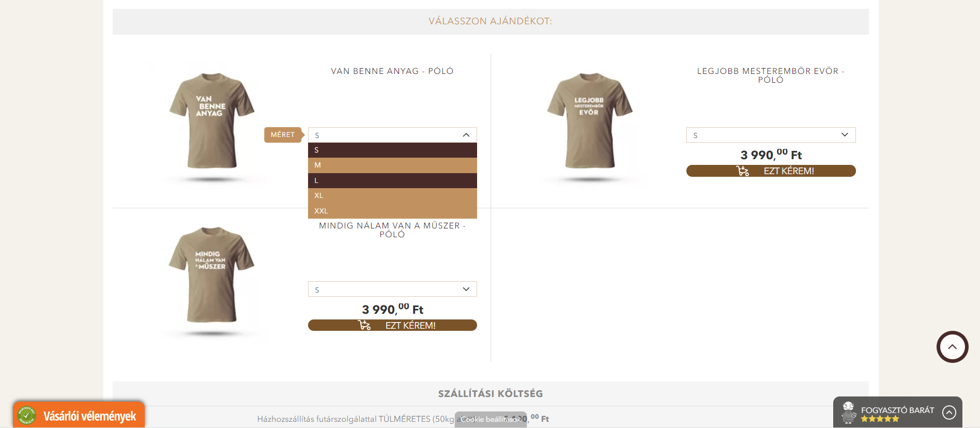Click cart icon on Legjobb Mesterembör póló button
This screenshot has height=428, width=980.
pyautogui.click(x=743, y=171)
